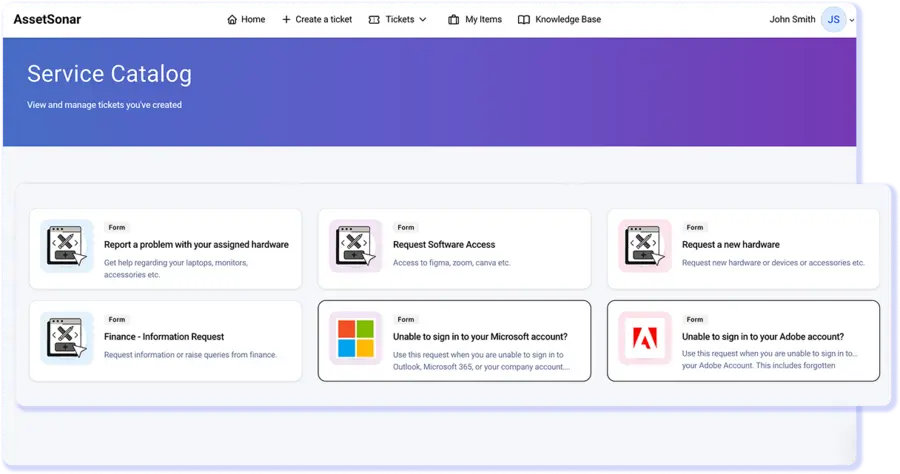Expand the Tickets dropdown chevron
The height and width of the screenshot is (474, 900).
(x=423, y=20)
